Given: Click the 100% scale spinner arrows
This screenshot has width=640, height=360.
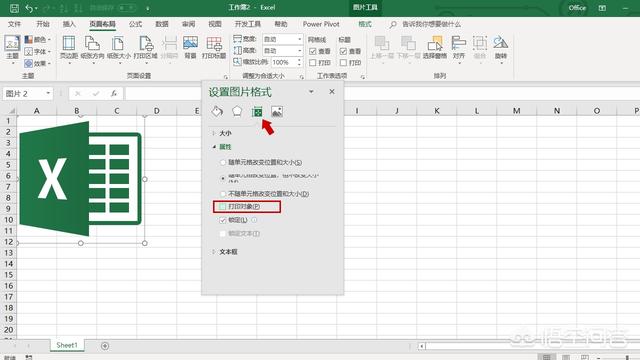Looking at the screenshot, I should tap(299, 62).
